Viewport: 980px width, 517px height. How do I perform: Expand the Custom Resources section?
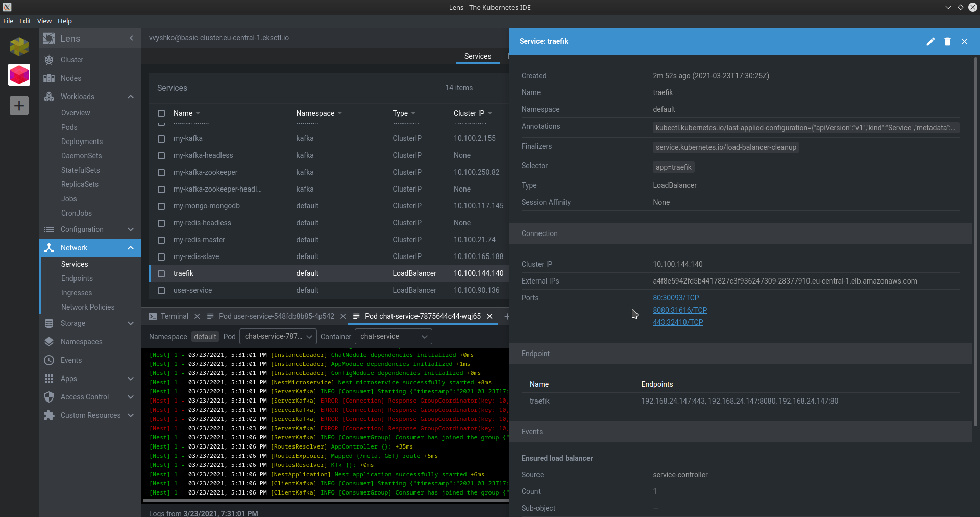(131, 415)
